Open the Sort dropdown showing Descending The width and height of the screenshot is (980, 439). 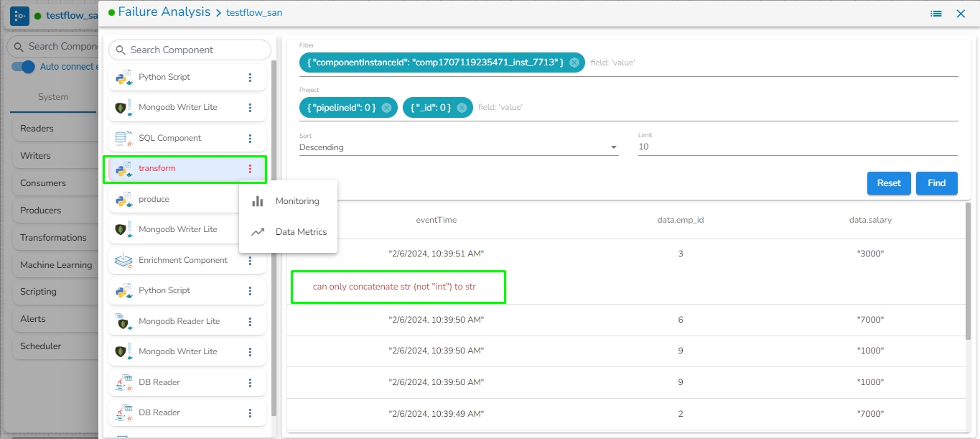click(x=459, y=147)
